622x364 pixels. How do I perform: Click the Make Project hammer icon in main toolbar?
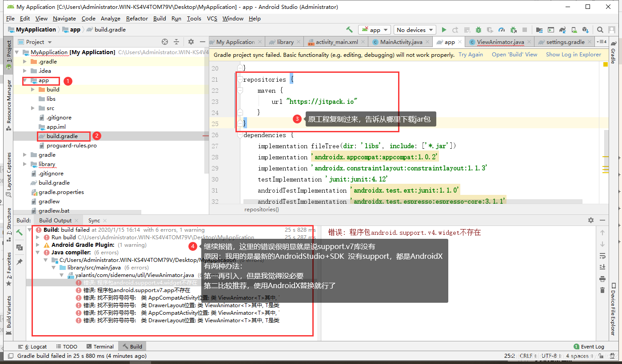point(350,30)
